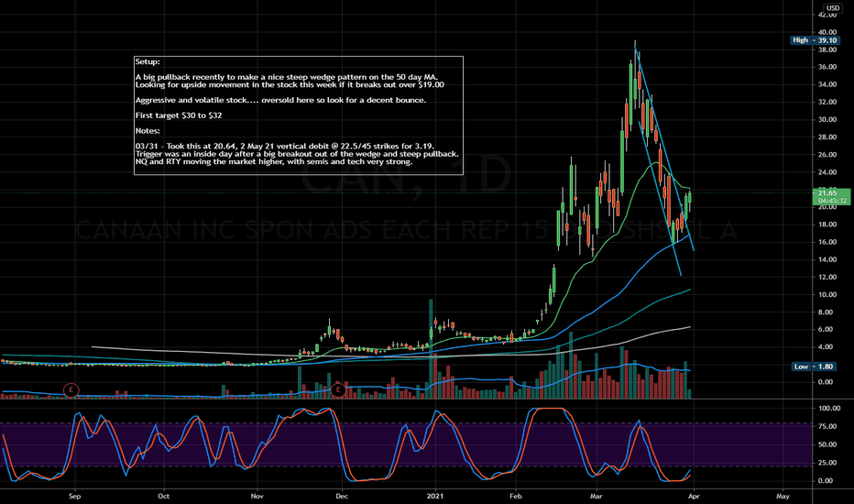Click the Oct label on time axis

163,497
